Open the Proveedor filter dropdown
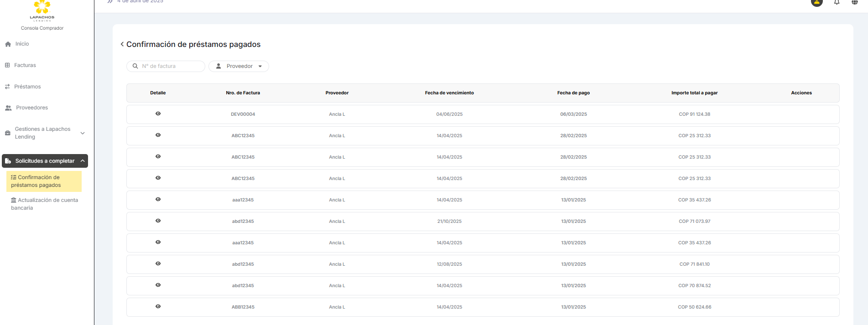Image resolution: width=868 pixels, height=325 pixels. 239,66
